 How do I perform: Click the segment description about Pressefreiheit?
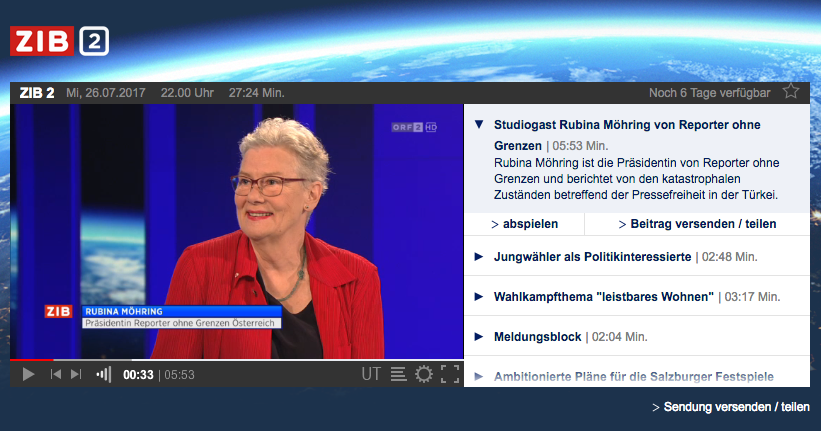click(637, 179)
